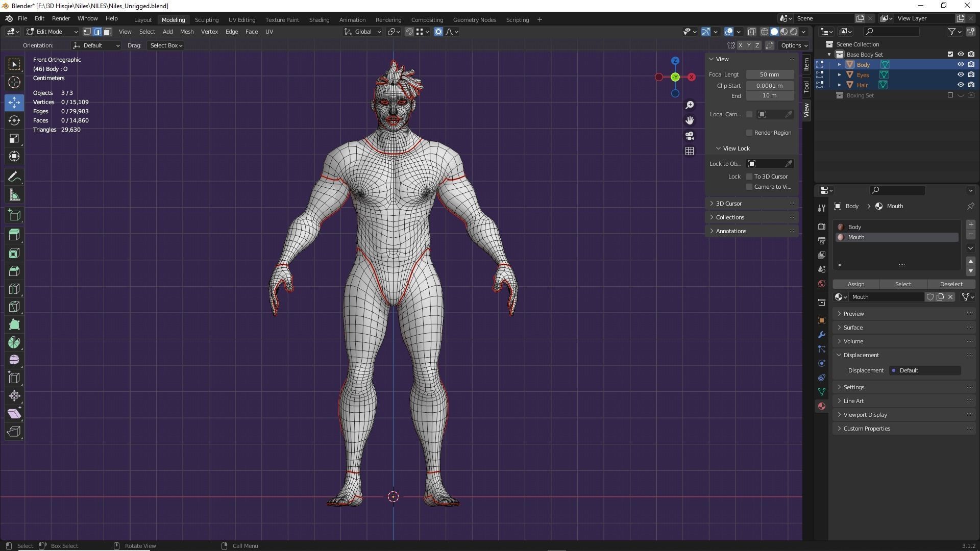Select the Knife tool in toolbar

coord(14,307)
